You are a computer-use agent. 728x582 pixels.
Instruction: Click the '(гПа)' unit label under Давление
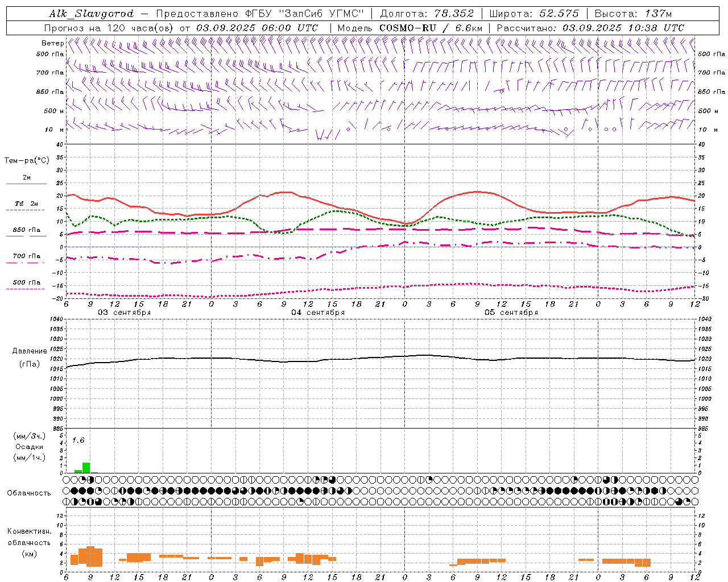click(x=29, y=364)
